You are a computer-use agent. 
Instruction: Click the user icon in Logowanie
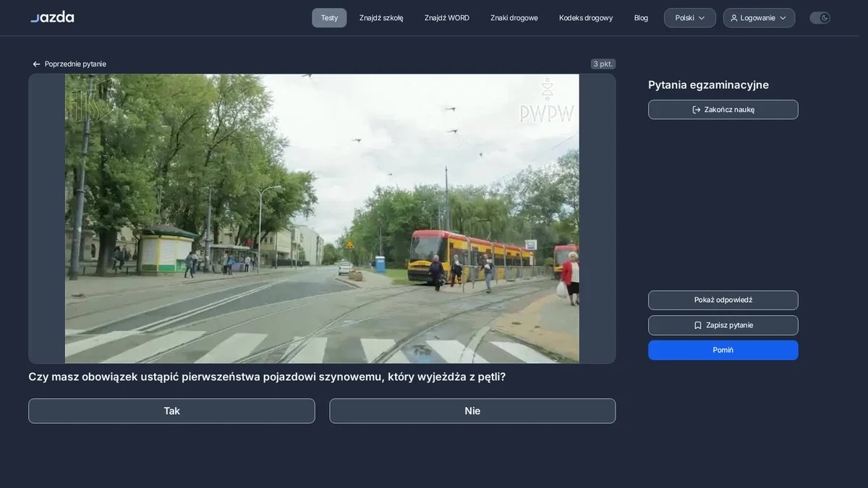point(734,18)
